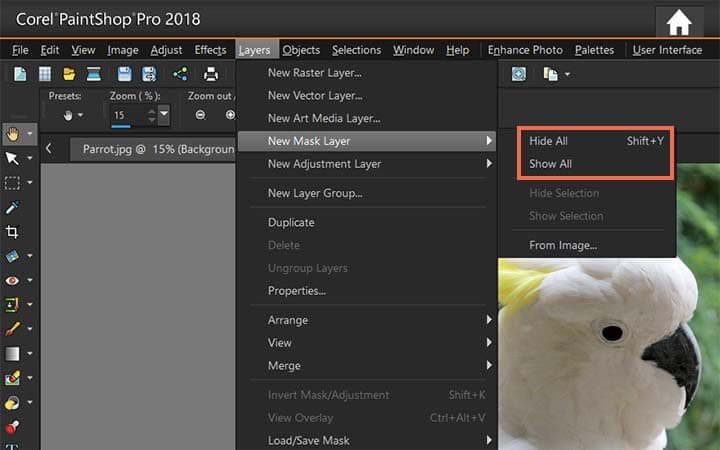This screenshot has height=450, width=720.
Task: Expand the Paint Brush tool flyout arrow
Action: point(30,329)
